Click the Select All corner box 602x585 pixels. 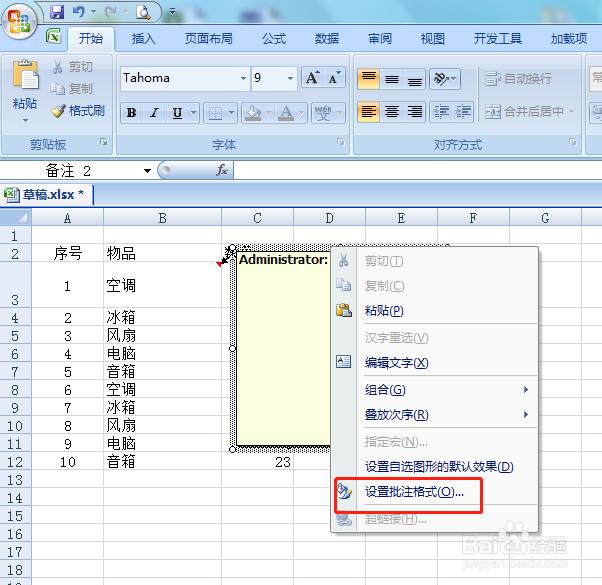[x=15, y=218]
